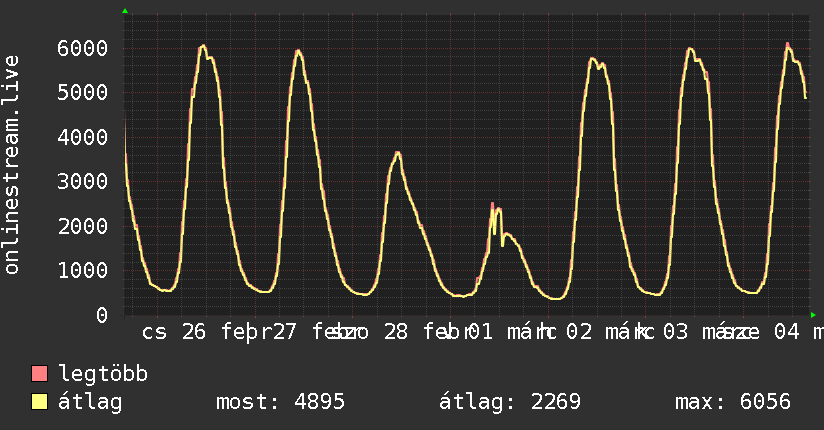The width and height of the screenshot is (824, 430).
Task: Click the '04' date label on x-axis
Action: tap(787, 332)
